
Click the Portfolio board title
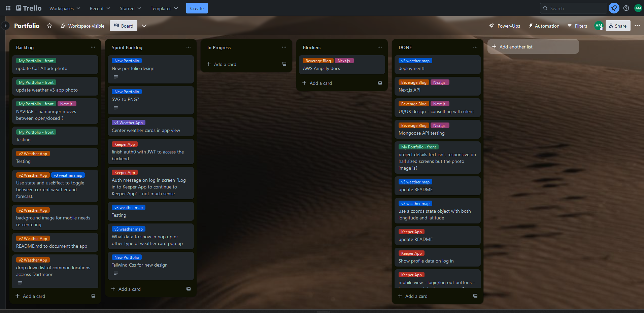tap(27, 26)
